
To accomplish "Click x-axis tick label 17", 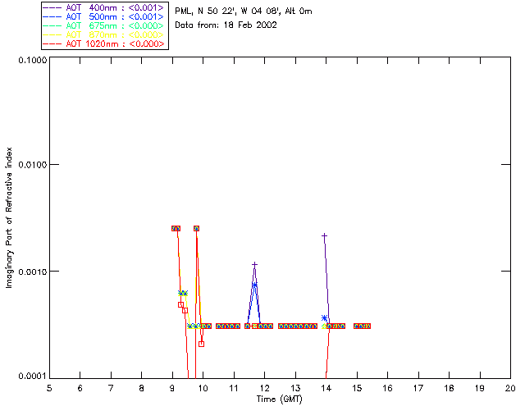I will [x=418, y=388].
